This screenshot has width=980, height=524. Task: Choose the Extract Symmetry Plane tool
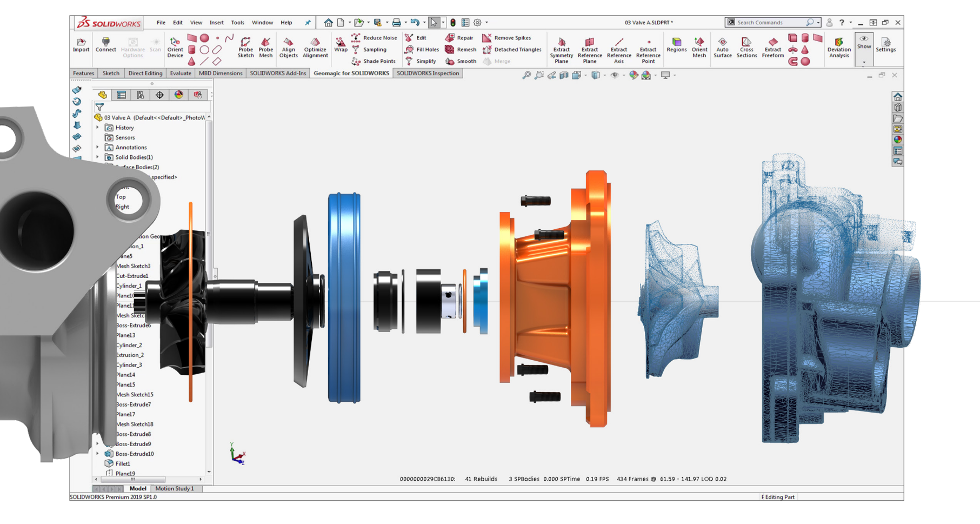561,51
